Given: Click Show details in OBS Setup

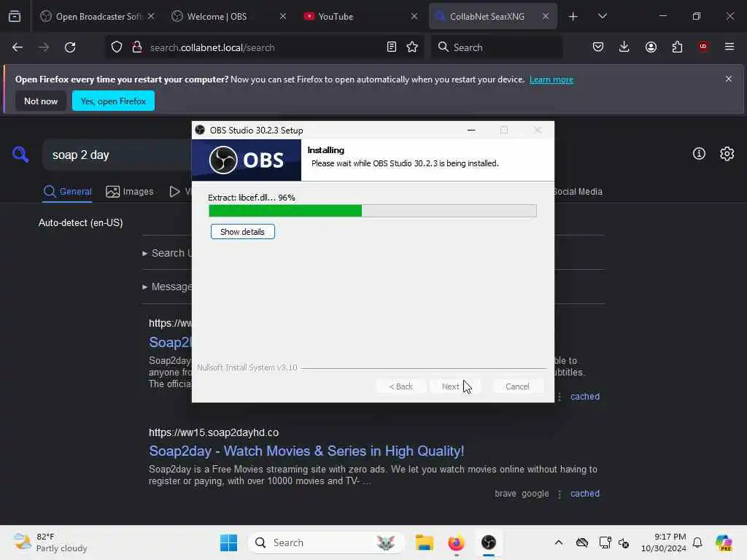Looking at the screenshot, I should coord(242,231).
